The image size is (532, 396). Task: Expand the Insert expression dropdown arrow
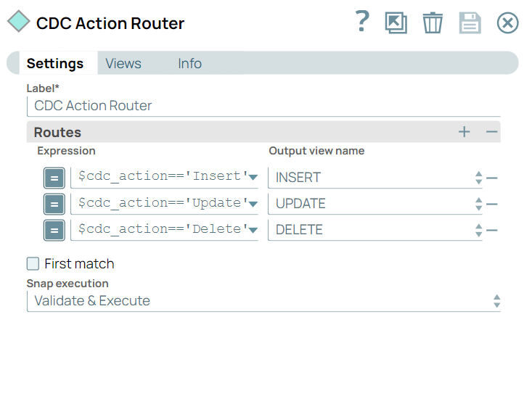[x=253, y=177]
